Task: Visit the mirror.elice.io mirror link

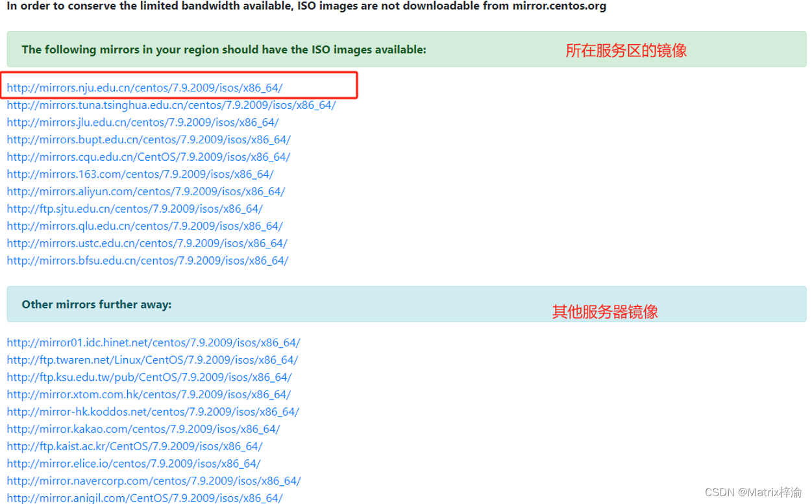Action: click(x=134, y=463)
